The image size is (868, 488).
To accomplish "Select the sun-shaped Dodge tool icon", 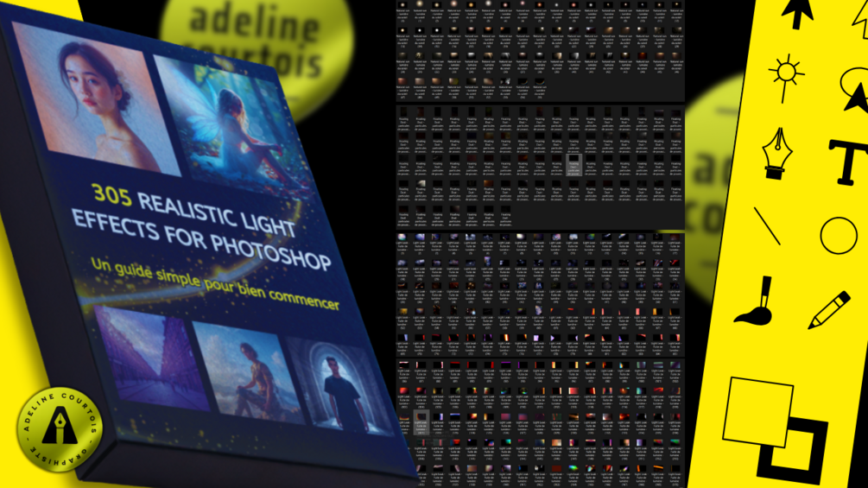I will (785, 78).
